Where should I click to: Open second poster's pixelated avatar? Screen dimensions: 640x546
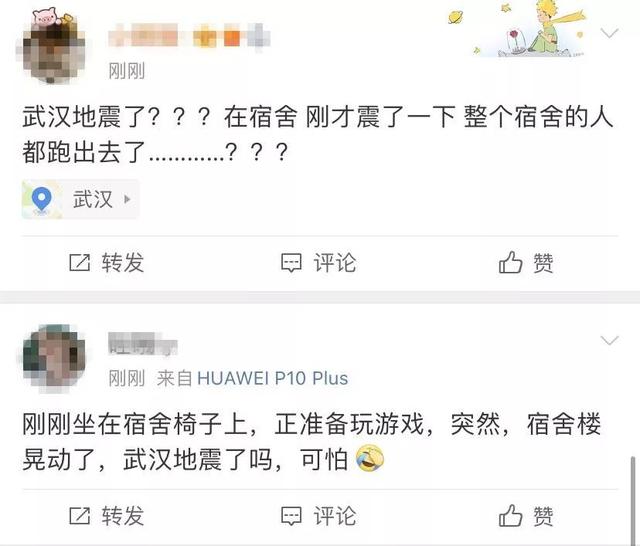coord(54,359)
